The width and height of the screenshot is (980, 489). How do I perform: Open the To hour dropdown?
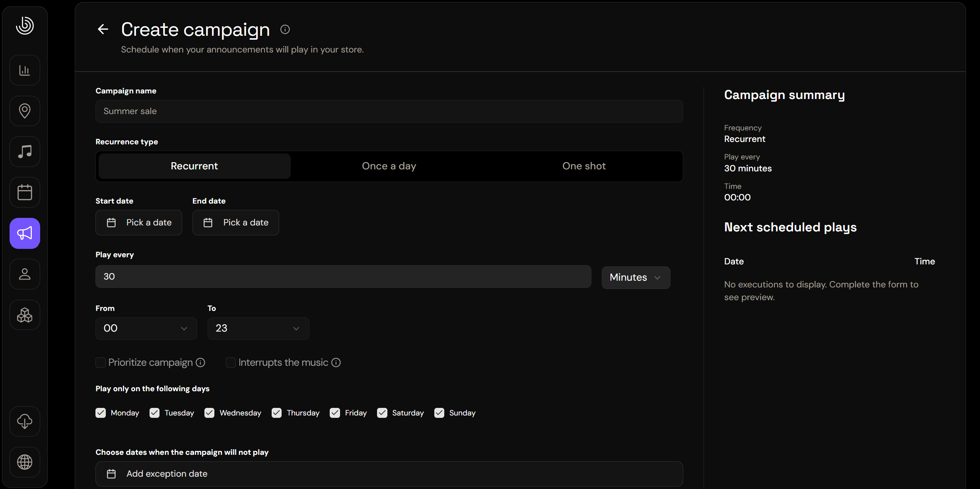pos(258,328)
